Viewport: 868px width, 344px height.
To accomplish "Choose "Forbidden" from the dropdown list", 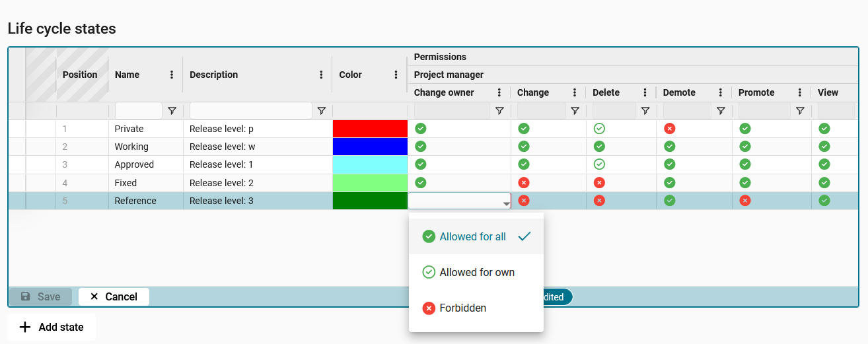I will tap(462, 308).
